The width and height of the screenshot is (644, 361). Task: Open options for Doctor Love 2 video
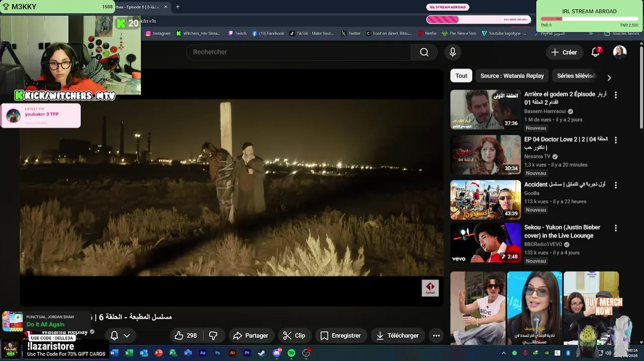coord(615,140)
